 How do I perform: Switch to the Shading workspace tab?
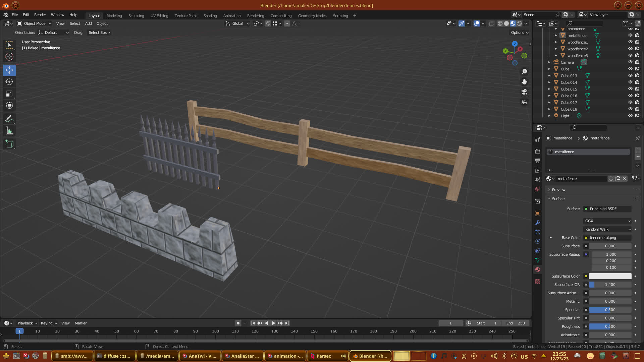coord(210,16)
